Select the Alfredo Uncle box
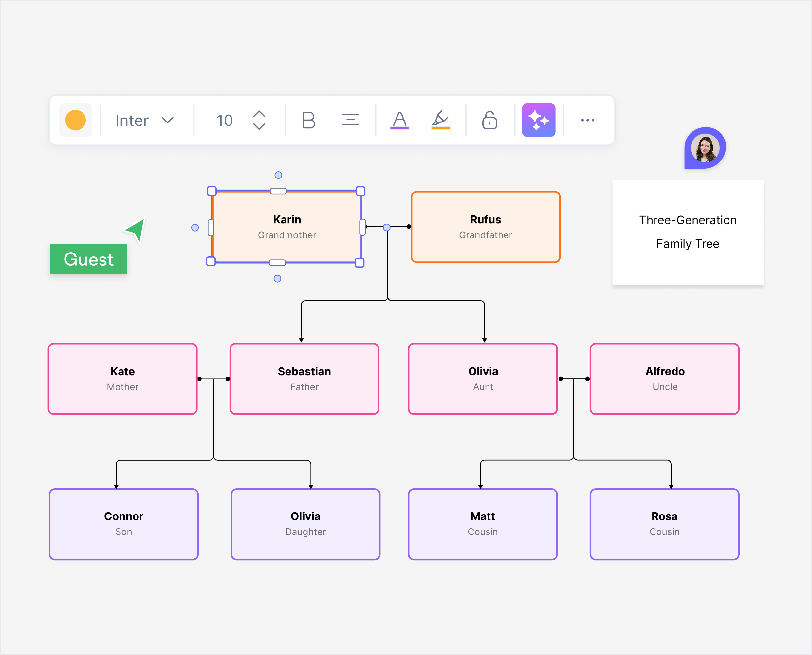Image resolution: width=812 pixels, height=655 pixels. pos(665,379)
